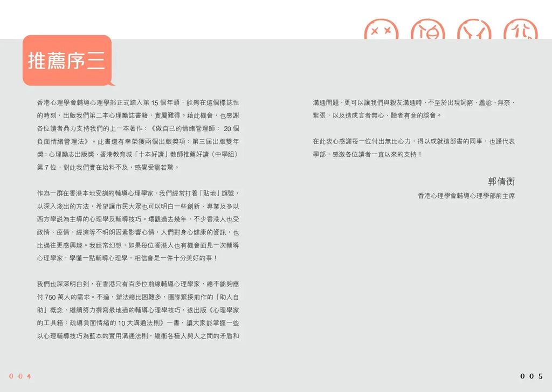This screenshot has width=552, height=392.
Task: Click the angry slanted-eyes face icon
Action: (474, 30)
